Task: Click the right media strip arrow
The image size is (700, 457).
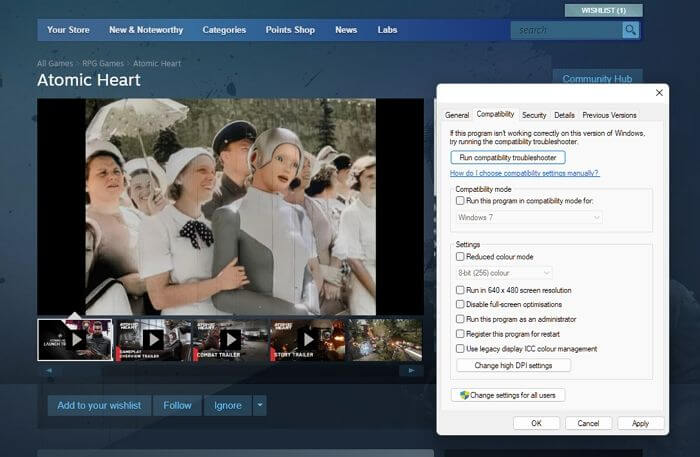Action: pos(411,370)
